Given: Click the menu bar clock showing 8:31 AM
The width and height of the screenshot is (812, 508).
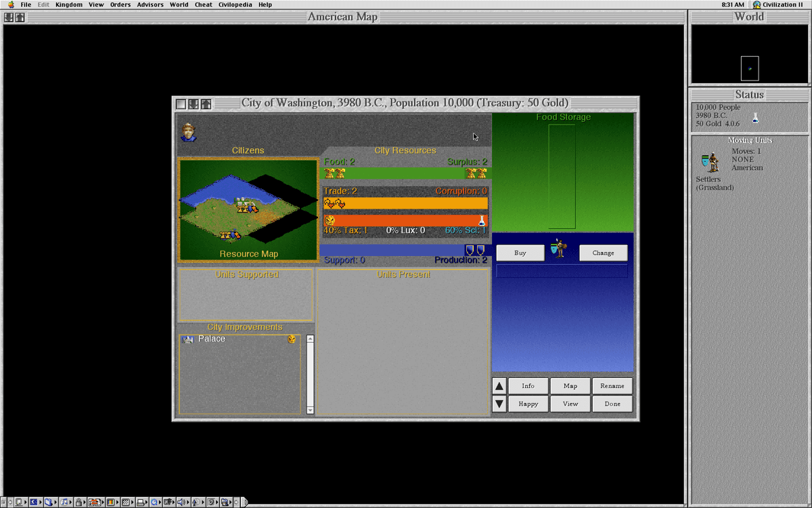Looking at the screenshot, I should coord(733,5).
